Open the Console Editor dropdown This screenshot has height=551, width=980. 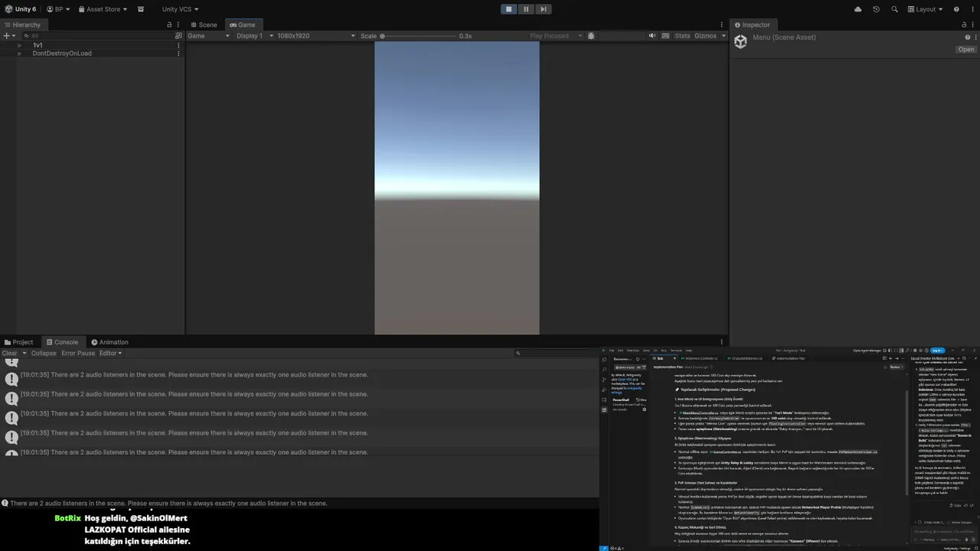point(110,354)
